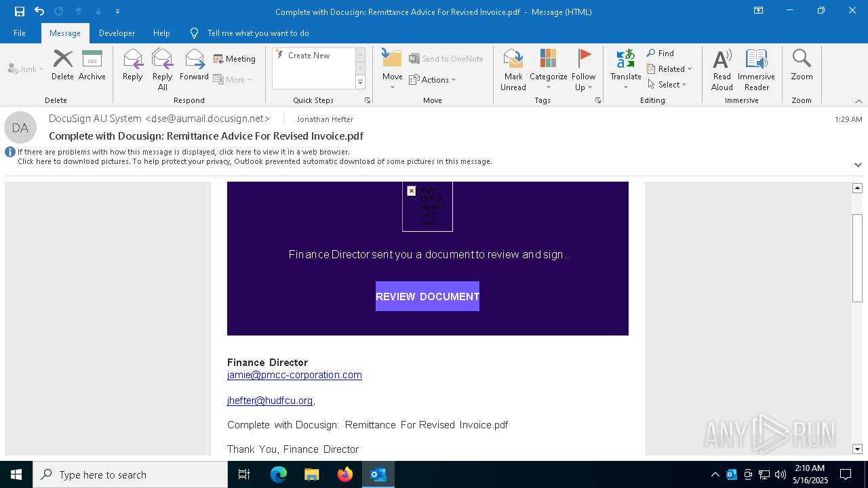
Task: Open the Customize Quick Access Toolbar dropdown
Action: click(118, 12)
